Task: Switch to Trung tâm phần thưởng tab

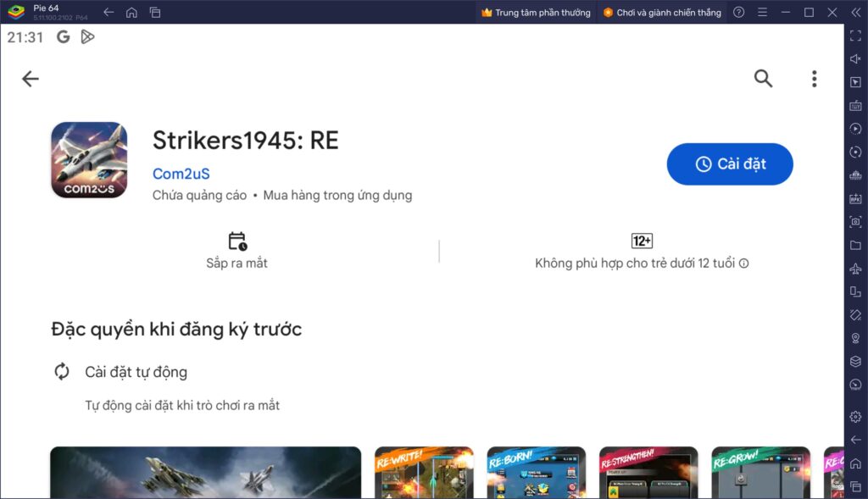Action: pyautogui.click(x=536, y=12)
